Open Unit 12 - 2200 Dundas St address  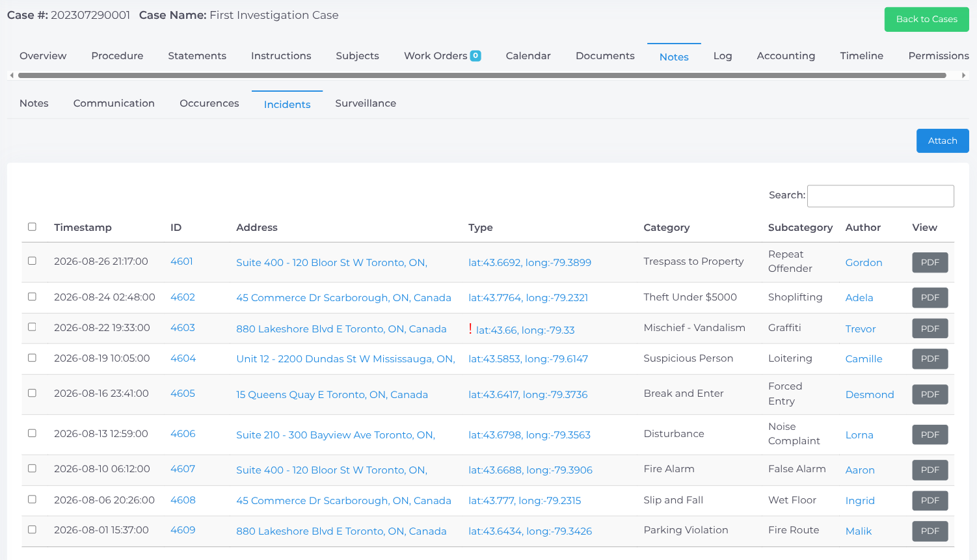(x=345, y=359)
